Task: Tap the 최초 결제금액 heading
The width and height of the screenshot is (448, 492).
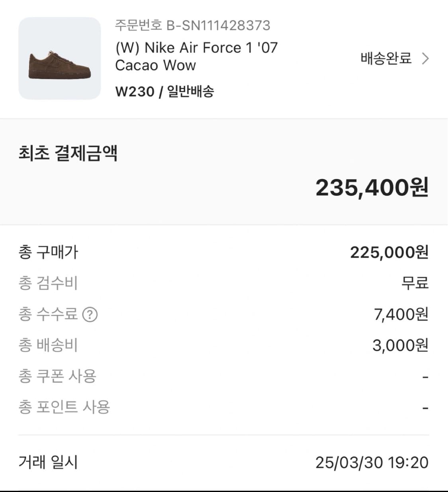Action: tap(68, 153)
